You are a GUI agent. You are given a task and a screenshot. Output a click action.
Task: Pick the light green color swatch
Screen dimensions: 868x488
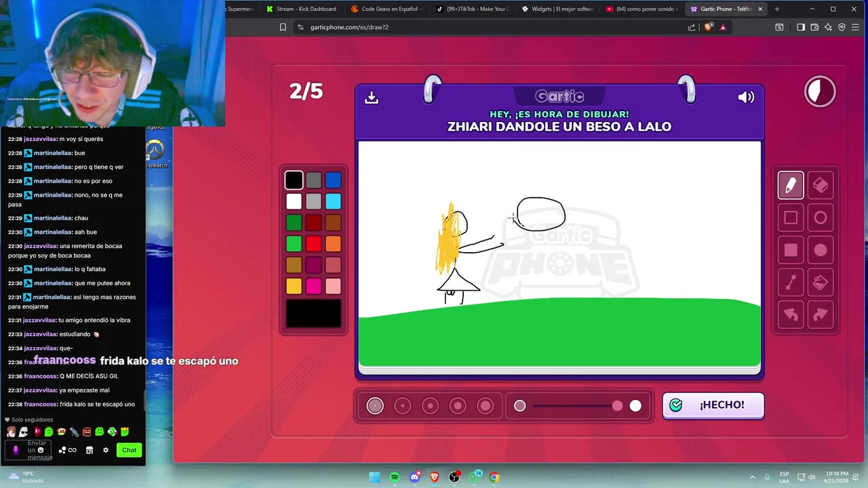pyautogui.click(x=294, y=243)
